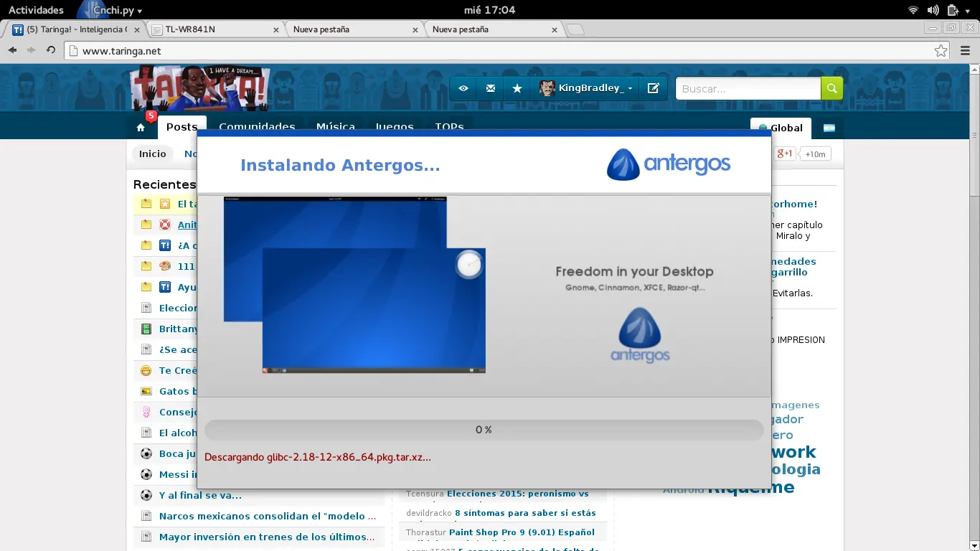Open the volume speaker indicator
The image size is (980, 551).
point(933,10)
